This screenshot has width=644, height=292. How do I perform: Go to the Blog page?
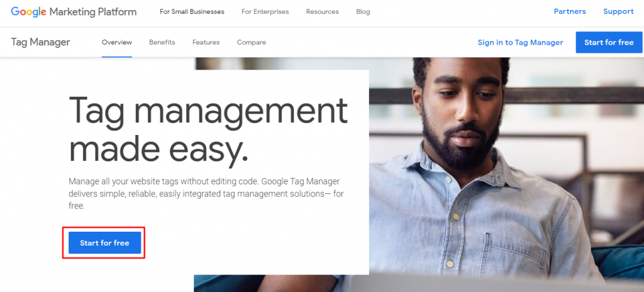point(363,12)
